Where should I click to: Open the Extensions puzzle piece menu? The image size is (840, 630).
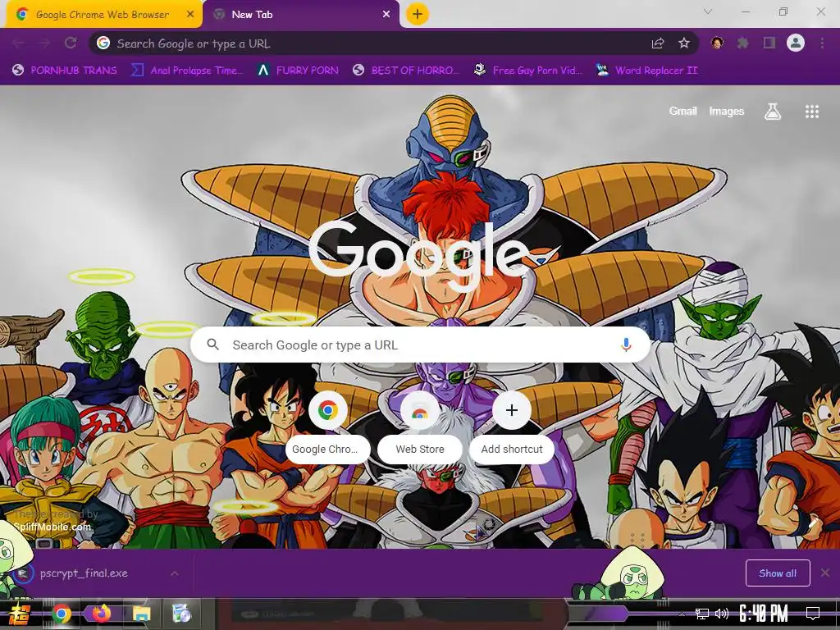tap(743, 43)
